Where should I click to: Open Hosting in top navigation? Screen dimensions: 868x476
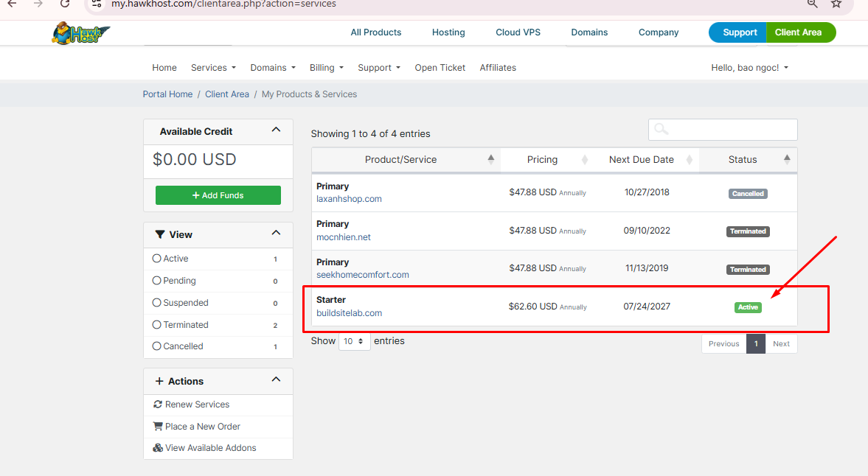pyautogui.click(x=448, y=32)
